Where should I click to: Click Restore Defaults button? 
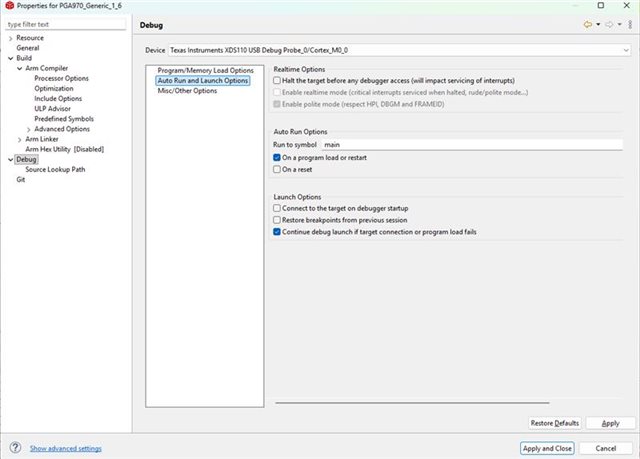pos(555,423)
